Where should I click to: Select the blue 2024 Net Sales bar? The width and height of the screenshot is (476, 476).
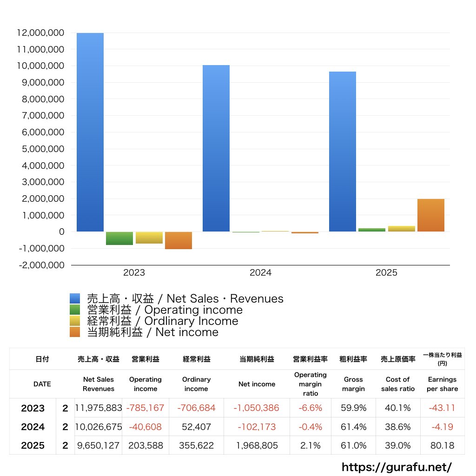coord(216,148)
